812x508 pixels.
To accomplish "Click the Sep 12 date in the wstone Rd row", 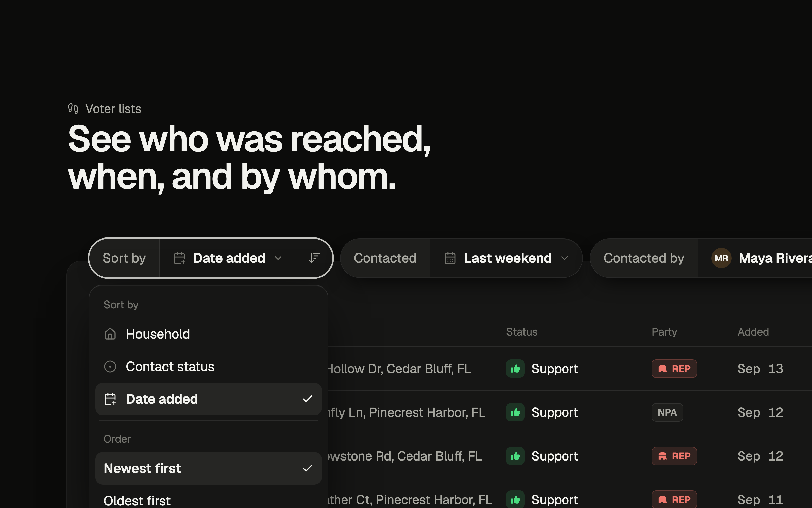I will (x=760, y=456).
